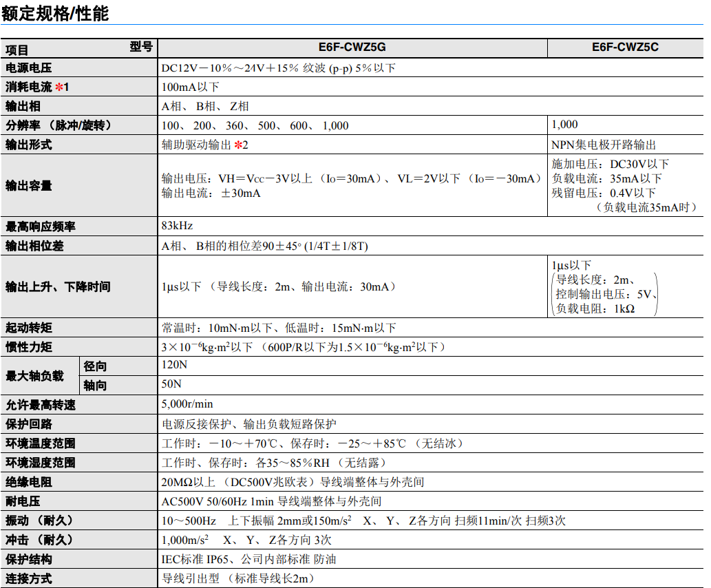Select the 1μs以下（导线长度: 2m、输出电流: 30mA）cell
Viewport: 711px width, 588px height.
click(279, 286)
